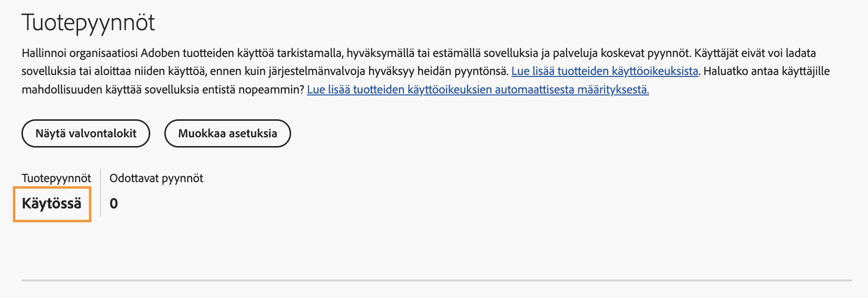
Task: Click the first hyperlink in the description paragraph
Action: [605, 71]
